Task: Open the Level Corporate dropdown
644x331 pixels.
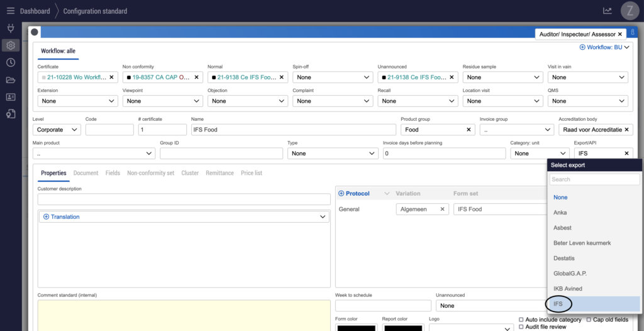Action: pos(57,130)
